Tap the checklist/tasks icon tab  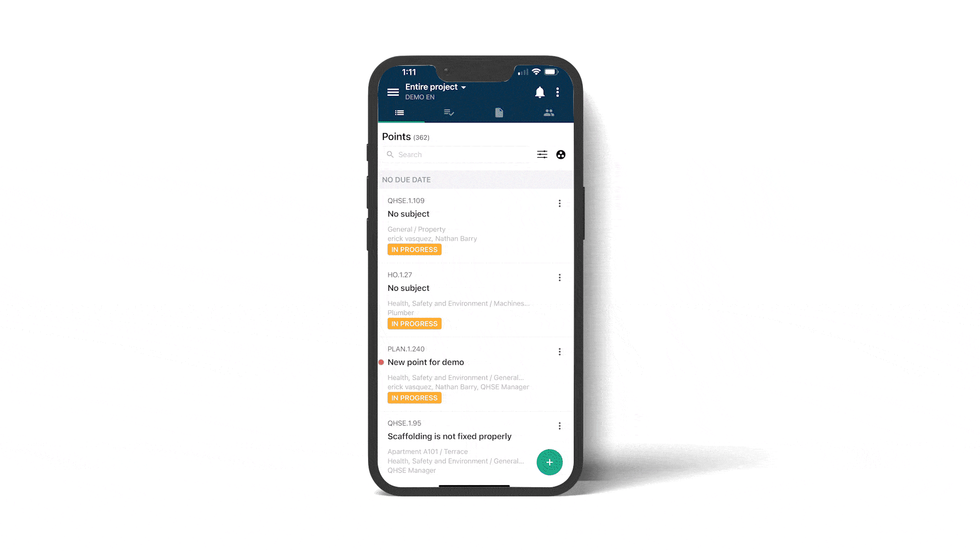450,112
